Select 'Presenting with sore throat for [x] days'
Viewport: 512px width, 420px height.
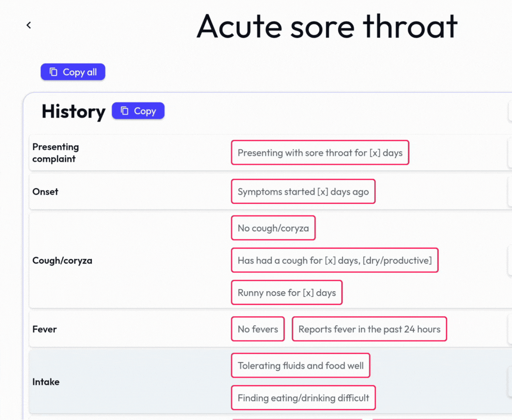320,153
